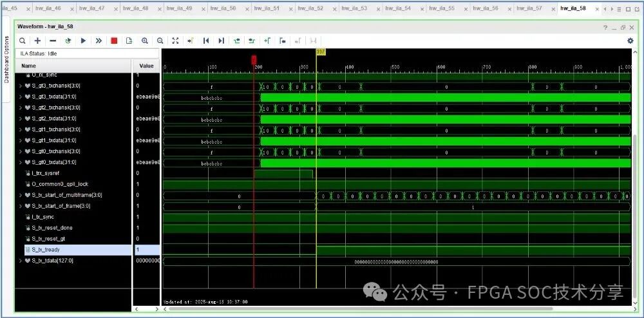Close the hw_ila_47 tab
This screenshot has height=318, width=644.
point(116,8)
